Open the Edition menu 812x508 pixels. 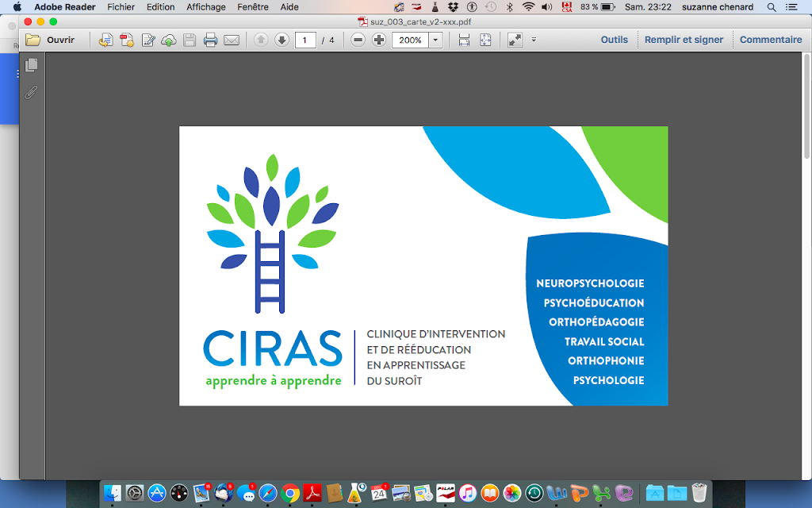[160, 7]
